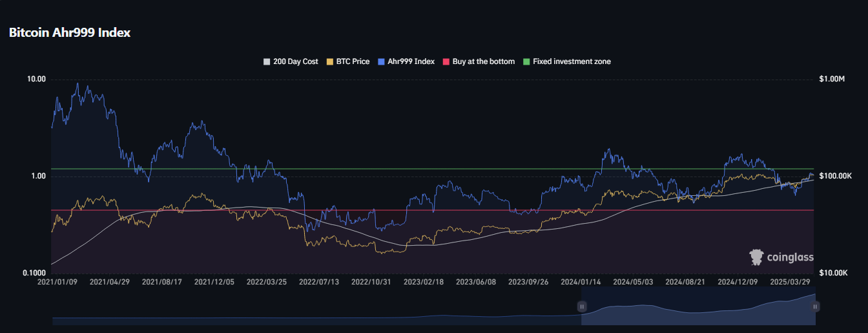The image size is (868, 333).
Task: Click the 2023/02/18 date on x-axis
Action: [424, 283]
